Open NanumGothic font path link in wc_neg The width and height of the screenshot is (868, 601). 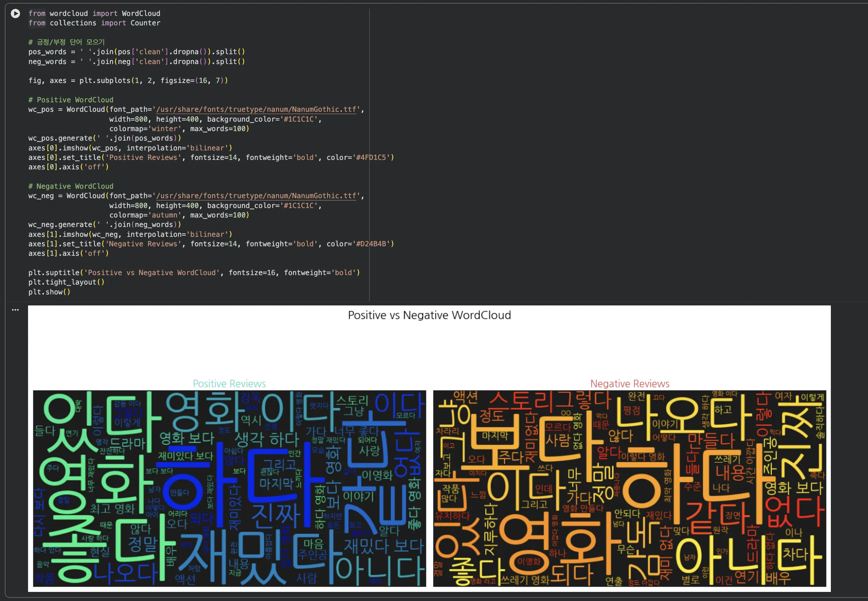tap(256, 196)
